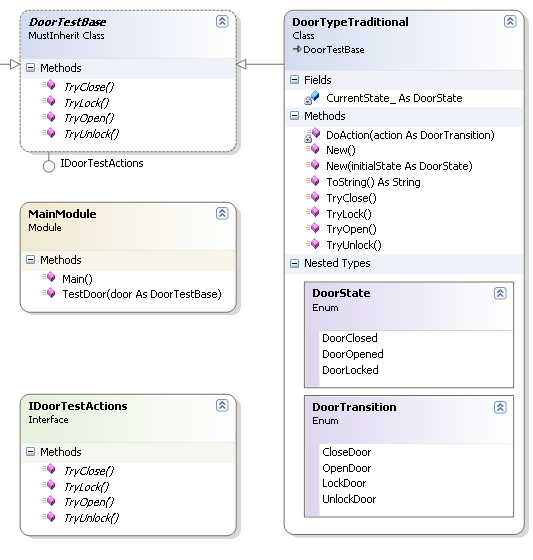
Task: Select the Main() method text
Action: [77, 279]
